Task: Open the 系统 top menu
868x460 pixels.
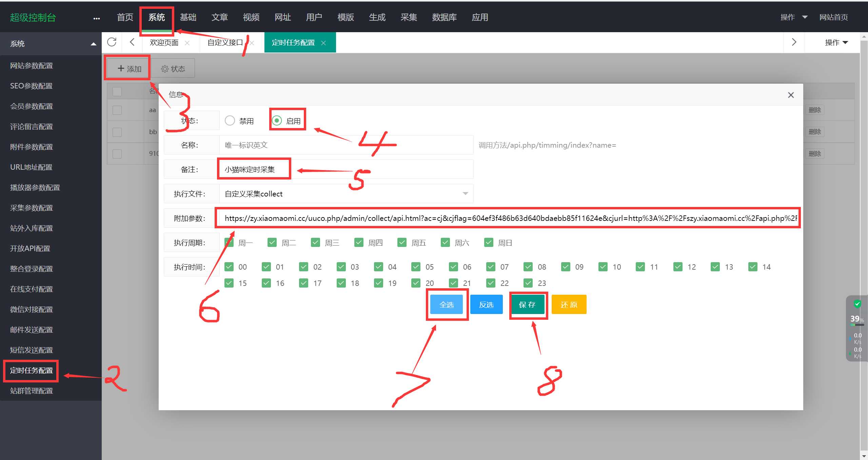Action: (157, 17)
